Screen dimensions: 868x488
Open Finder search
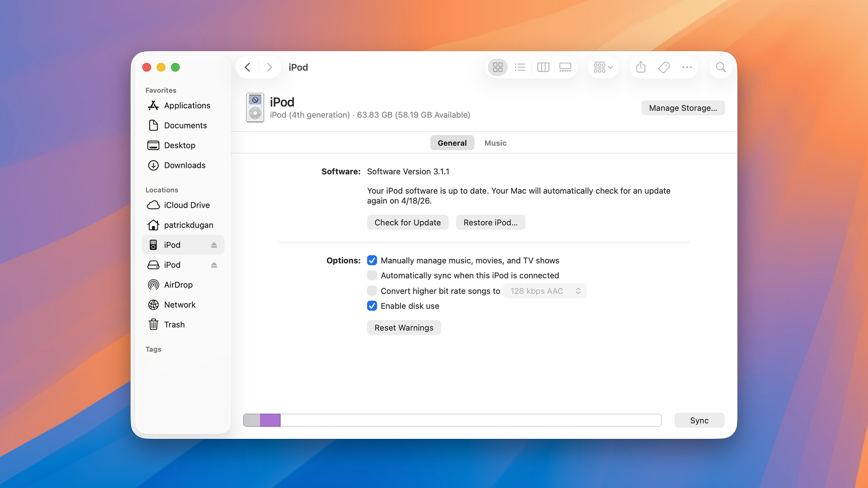[x=721, y=67]
